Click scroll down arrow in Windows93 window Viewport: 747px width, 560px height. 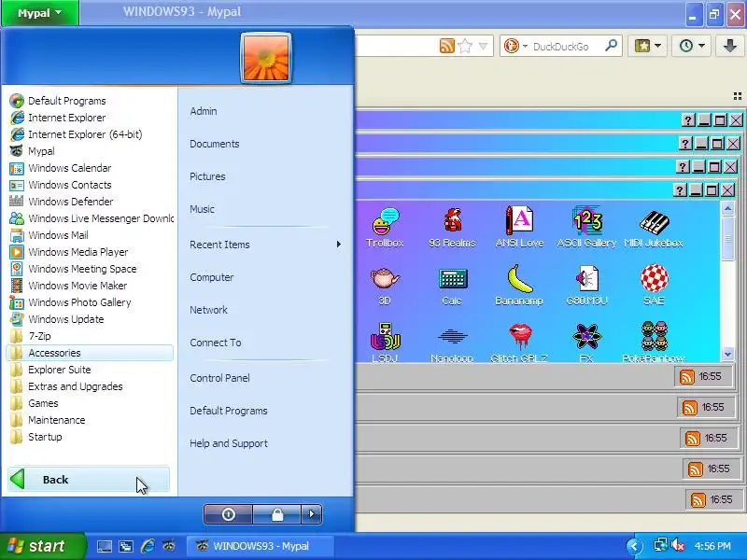[727, 354]
